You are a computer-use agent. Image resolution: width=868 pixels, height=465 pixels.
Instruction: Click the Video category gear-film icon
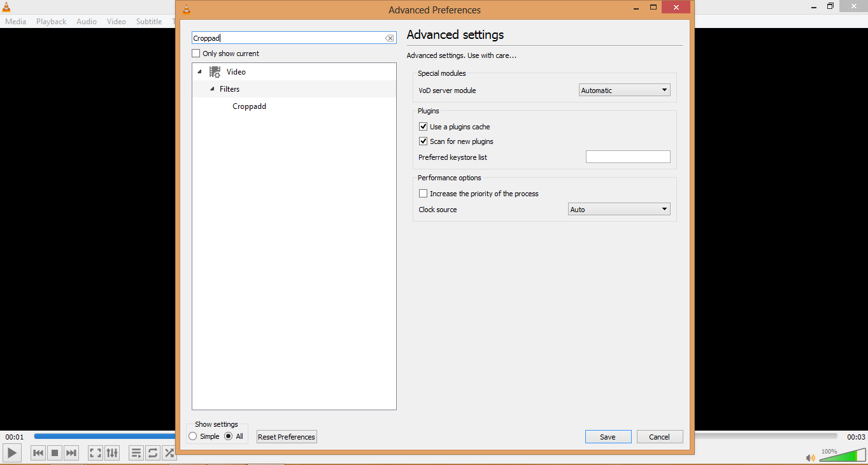pos(215,72)
